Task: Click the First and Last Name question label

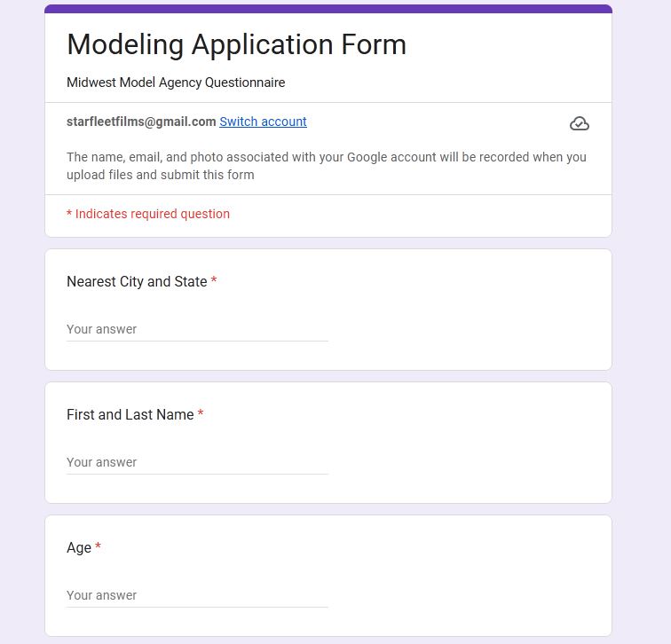Action: pos(130,414)
